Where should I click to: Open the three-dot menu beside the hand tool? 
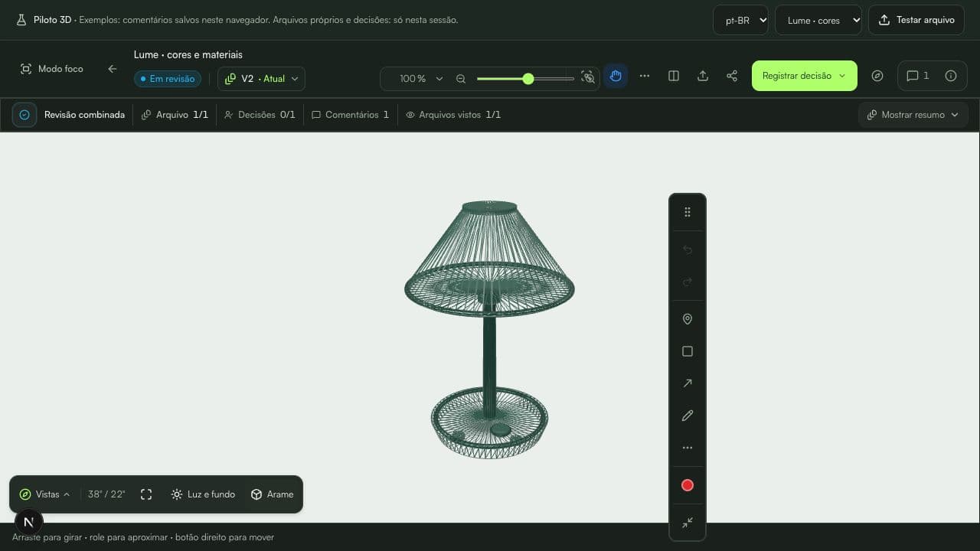645,76
